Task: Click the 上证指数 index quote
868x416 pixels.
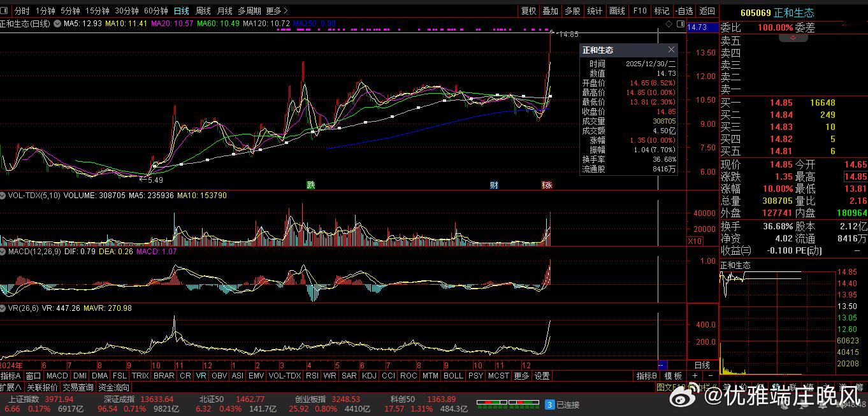Action: click(x=44, y=403)
